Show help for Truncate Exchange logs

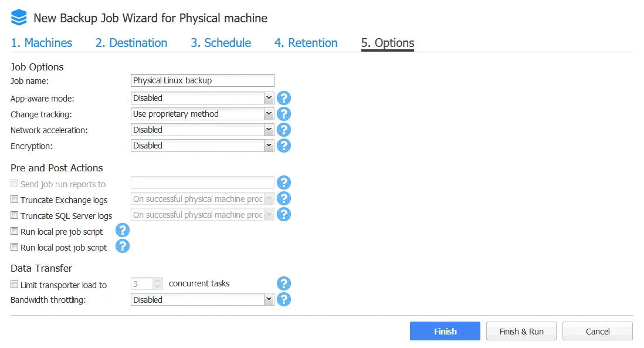pos(284,199)
